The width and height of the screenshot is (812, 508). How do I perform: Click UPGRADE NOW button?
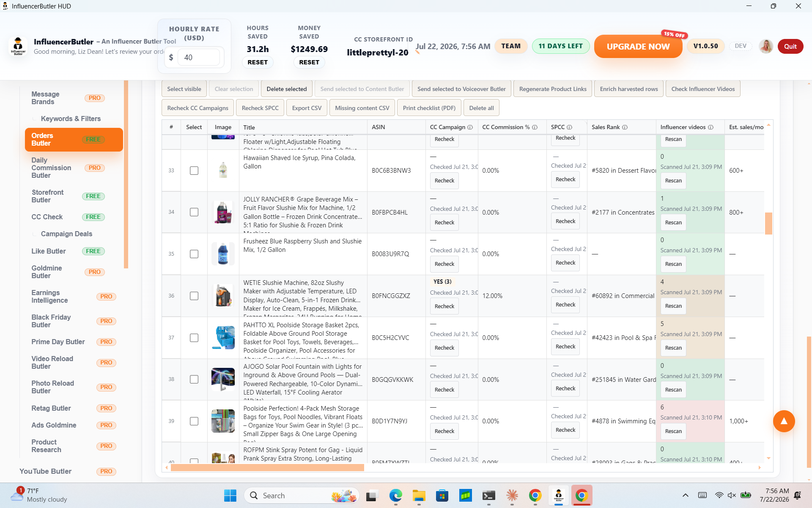pyautogui.click(x=638, y=47)
